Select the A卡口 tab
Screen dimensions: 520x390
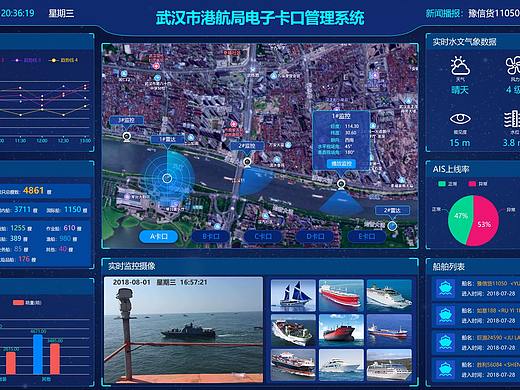(x=159, y=236)
